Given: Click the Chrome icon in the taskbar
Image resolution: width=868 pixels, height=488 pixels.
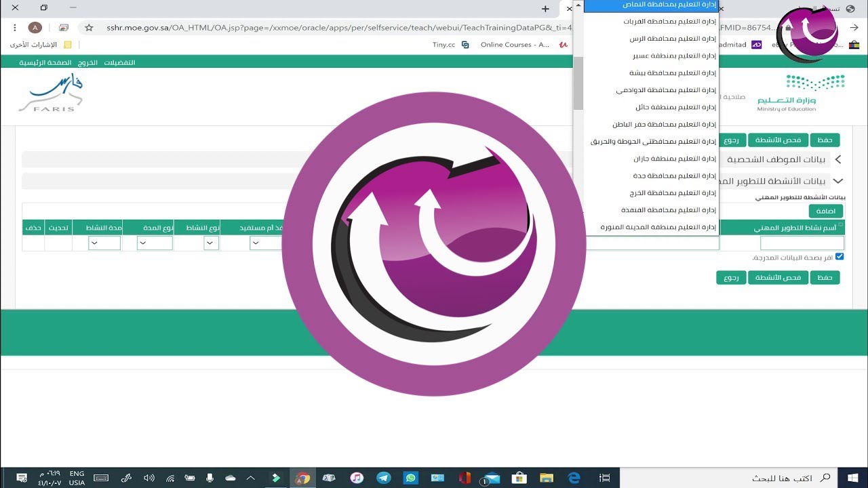Looking at the screenshot, I should coord(302,478).
